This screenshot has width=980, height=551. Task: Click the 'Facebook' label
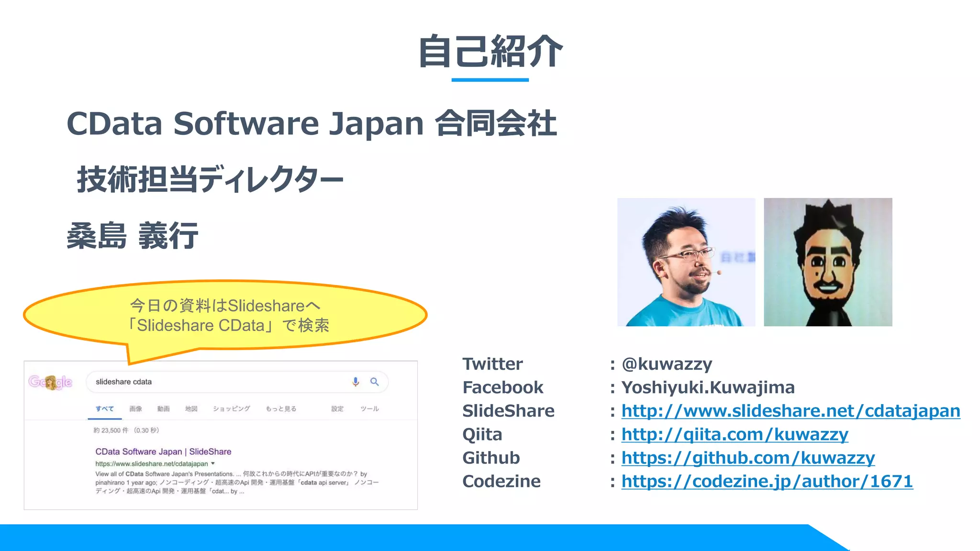point(502,387)
